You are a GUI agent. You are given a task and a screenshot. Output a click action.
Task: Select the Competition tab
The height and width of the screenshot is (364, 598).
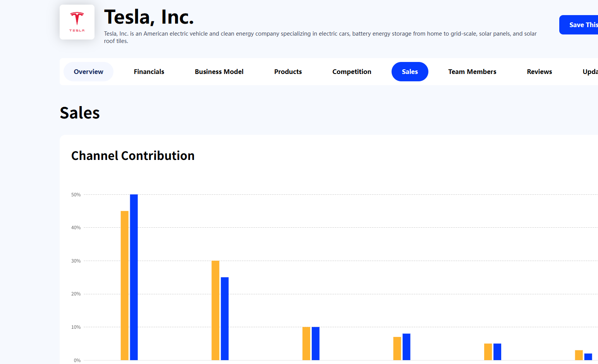(x=352, y=72)
